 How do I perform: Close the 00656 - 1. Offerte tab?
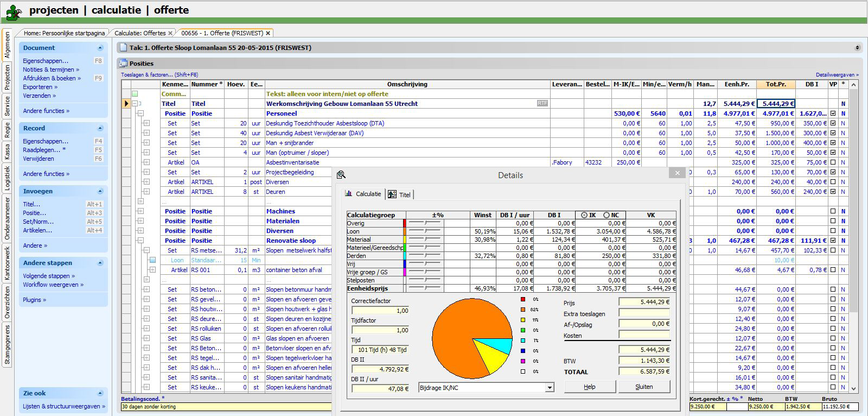268,33
